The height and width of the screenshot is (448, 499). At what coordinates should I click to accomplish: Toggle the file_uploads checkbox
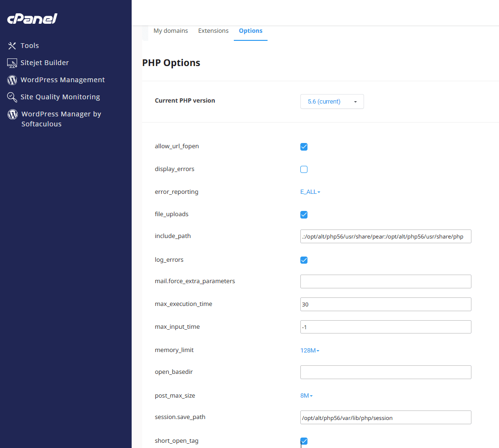click(x=304, y=215)
